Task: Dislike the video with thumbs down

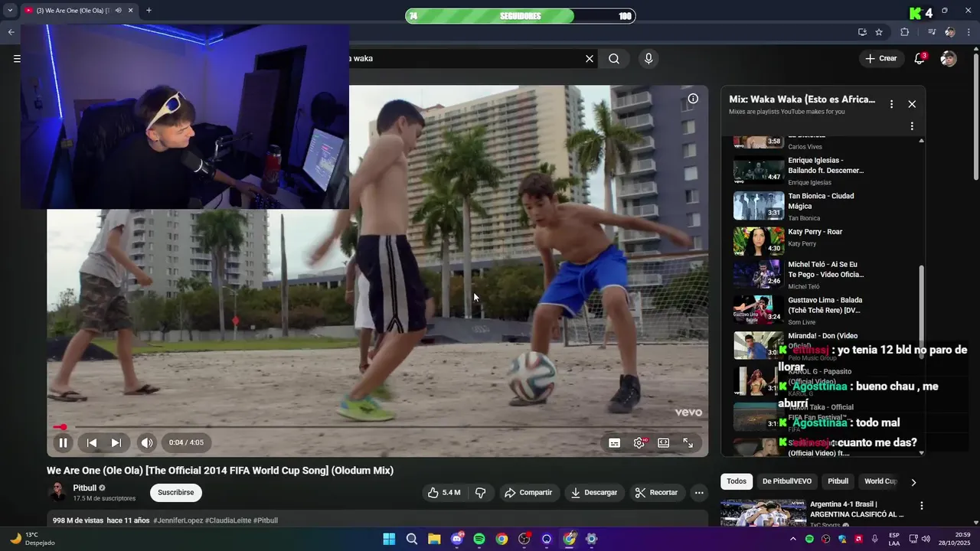Action: tap(481, 493)
